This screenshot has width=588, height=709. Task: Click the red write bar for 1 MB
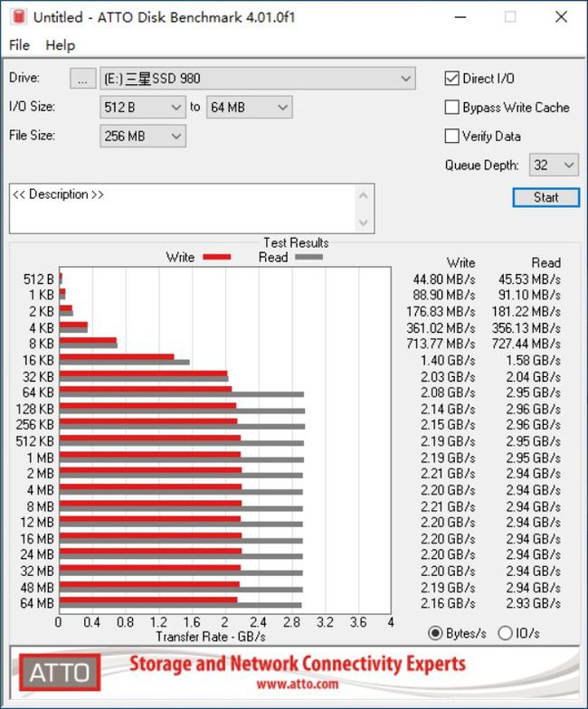click(150, 454)
